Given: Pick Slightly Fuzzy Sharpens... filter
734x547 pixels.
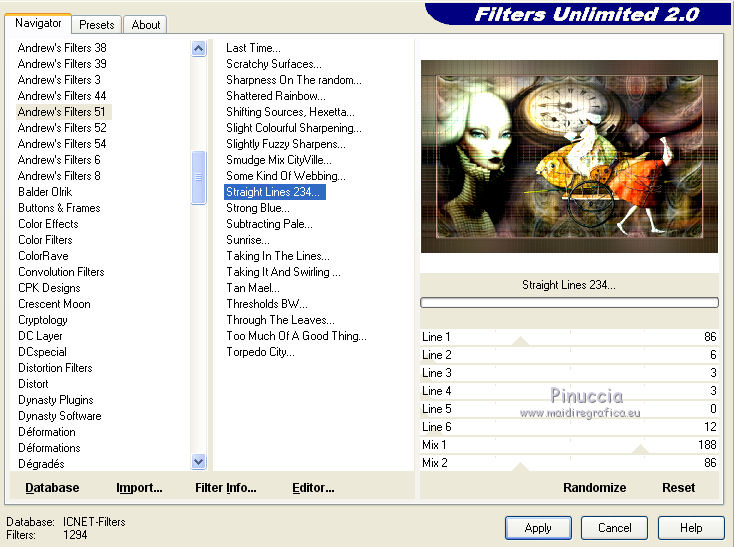Looking at the screenshot, I should click(286, 144).
